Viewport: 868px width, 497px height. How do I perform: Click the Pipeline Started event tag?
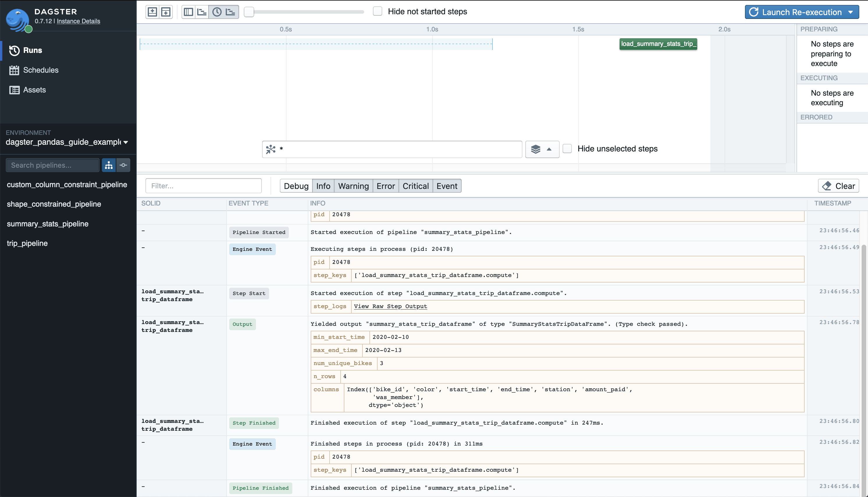259,232
